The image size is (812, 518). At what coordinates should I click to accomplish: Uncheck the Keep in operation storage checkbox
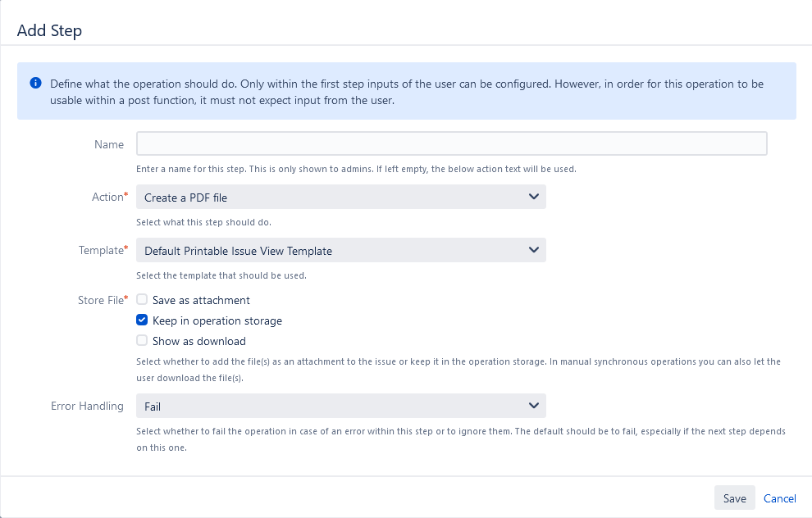tap(142, 320)
